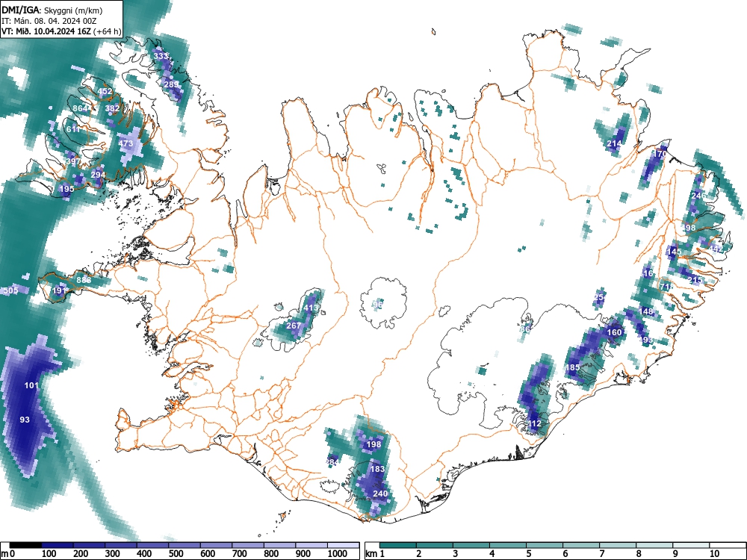Select the 611 value label

click(73, 129)
